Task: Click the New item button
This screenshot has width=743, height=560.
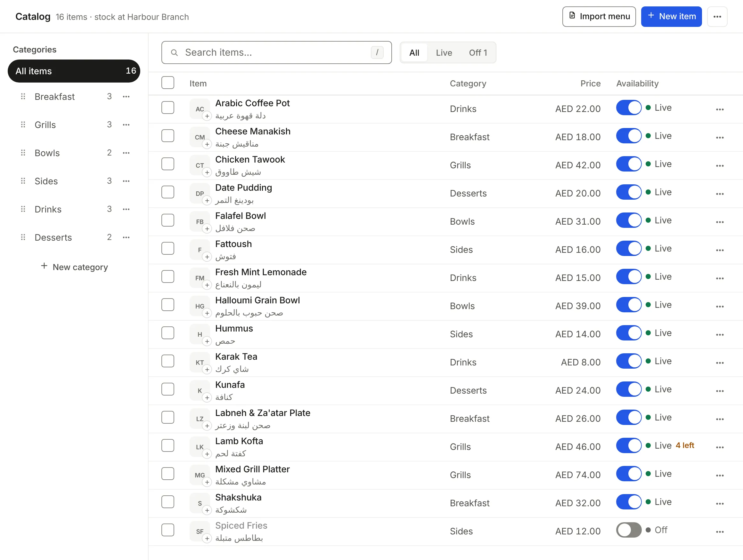Action: (671, 16)
